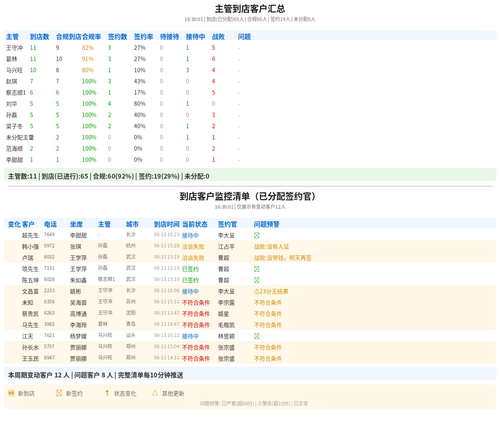Click the 82% compliance rate cell

point(88,48)
